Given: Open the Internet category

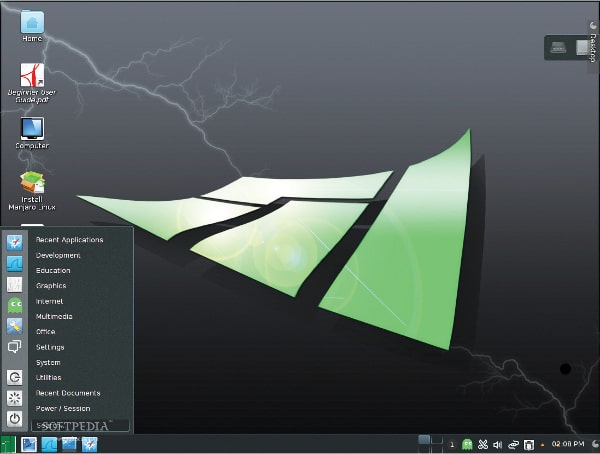Looking at the screenshot, I should (x=49, y=301).
